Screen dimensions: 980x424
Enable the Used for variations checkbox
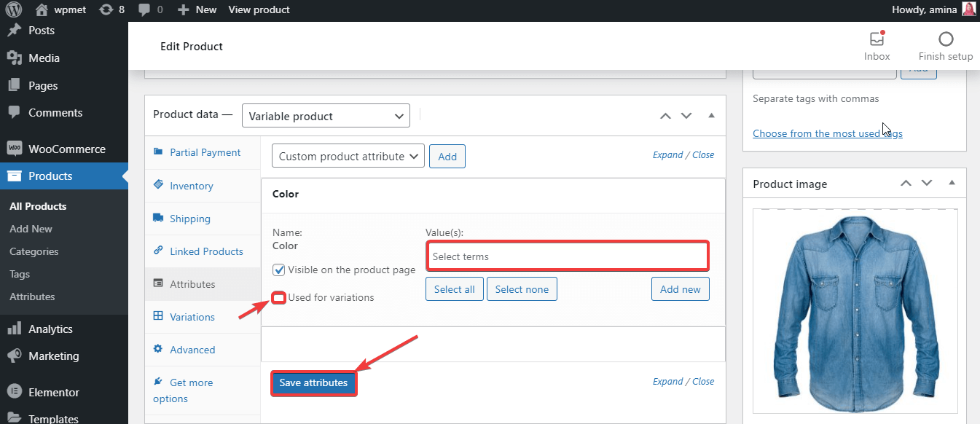tap(278, 297)
